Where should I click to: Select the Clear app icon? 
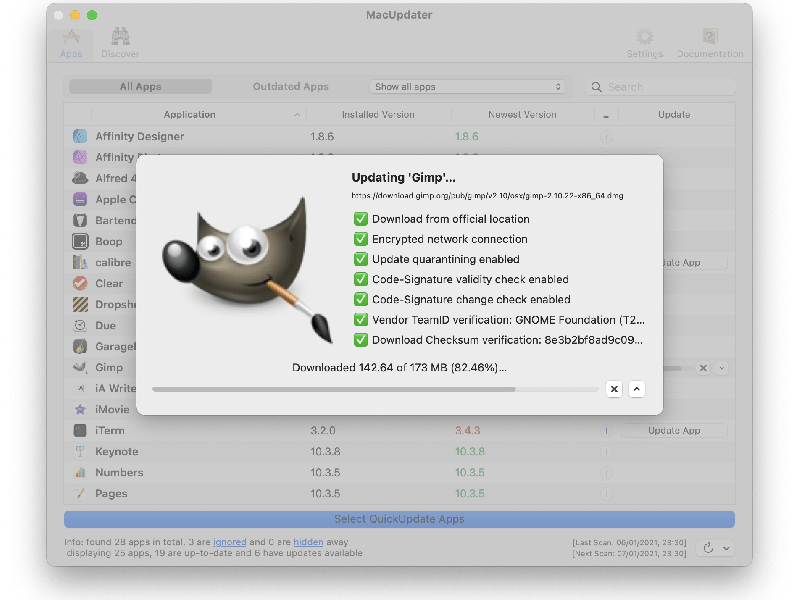pos(80,283)
